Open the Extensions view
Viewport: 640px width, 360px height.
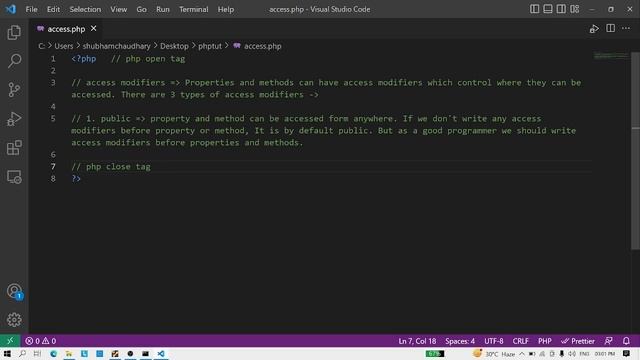(14, 148)
